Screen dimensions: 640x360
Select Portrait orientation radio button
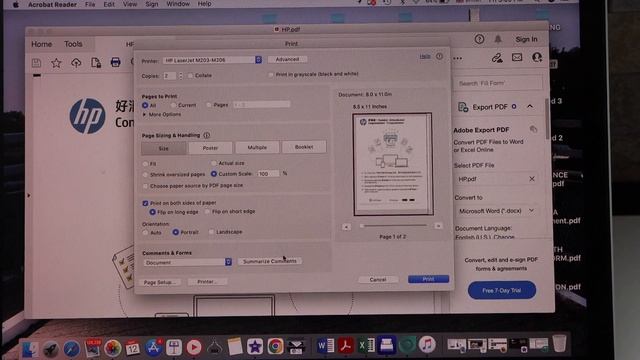tap(176, 232)
